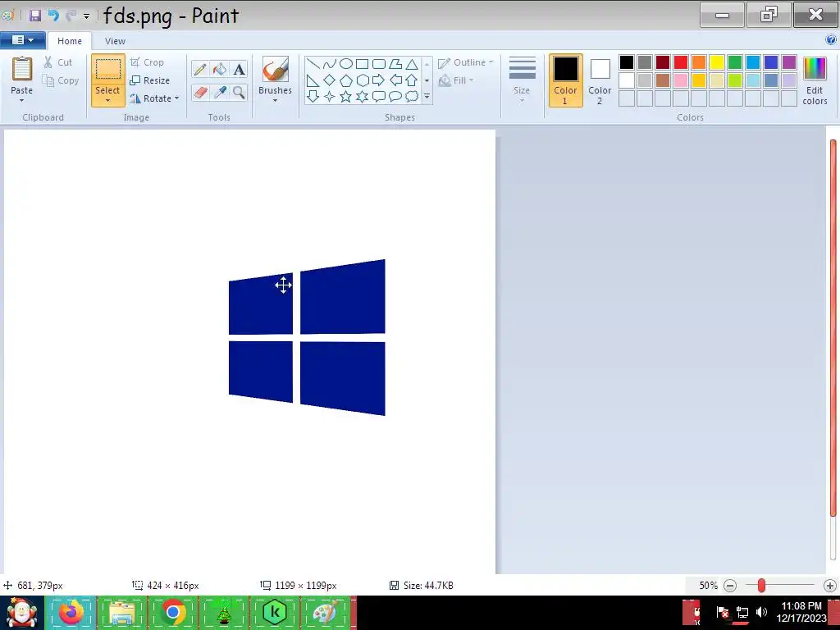Choose the Curve shape
The image size is (840, 630).
330,64
